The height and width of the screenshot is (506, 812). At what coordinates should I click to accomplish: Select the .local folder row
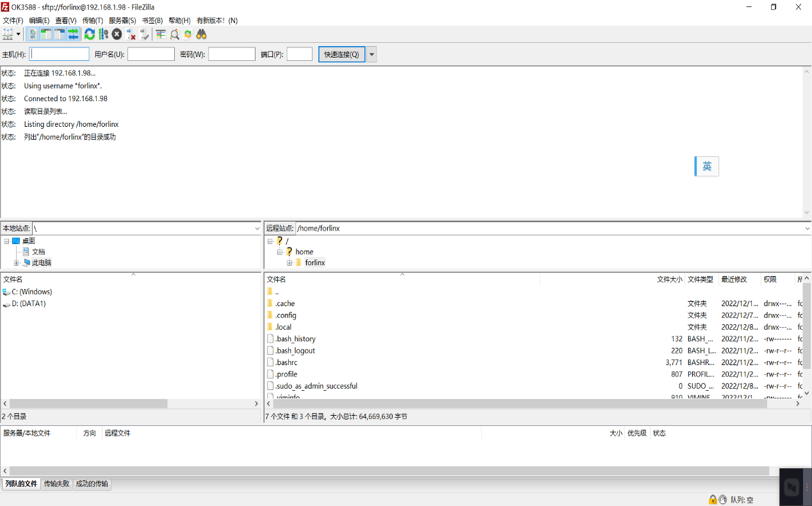point(533,327)
